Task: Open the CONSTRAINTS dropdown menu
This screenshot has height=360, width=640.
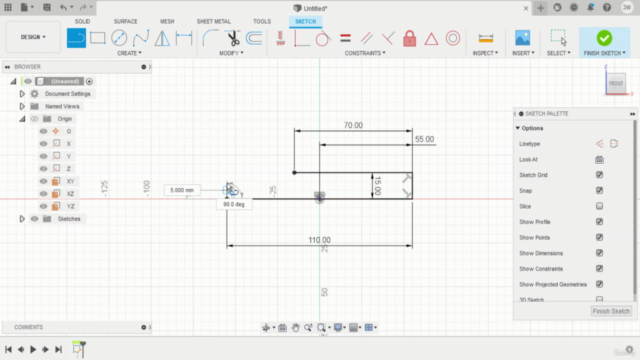Action: point(365,53)
